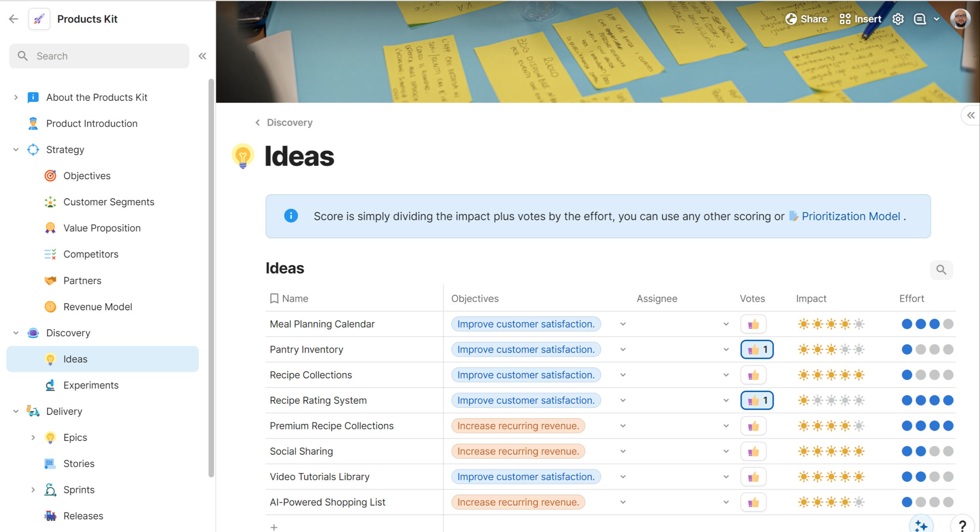The height and width of the screenshot is (532, 980).
Task: Upvote the Meal Planning Calendar idea
Action: pyautogui.click(x=753, y=324)
